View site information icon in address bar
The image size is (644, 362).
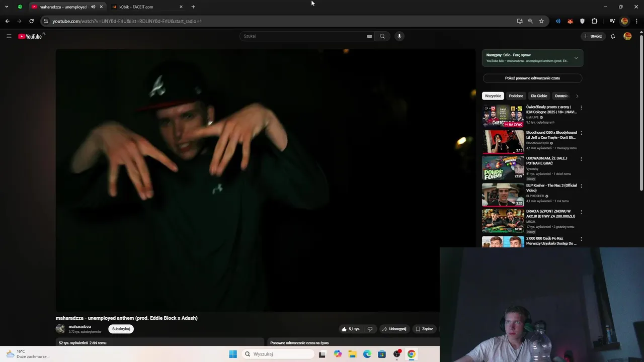[45, 21]
